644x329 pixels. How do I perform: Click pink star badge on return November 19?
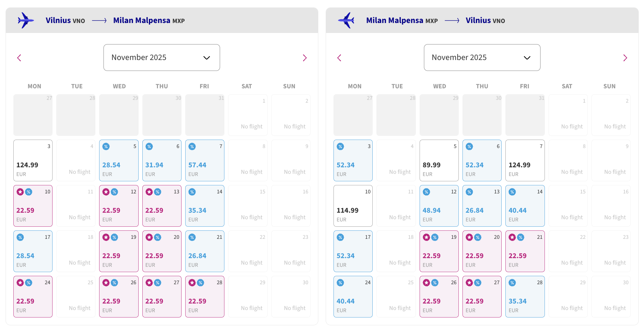[x=426, y=237]
